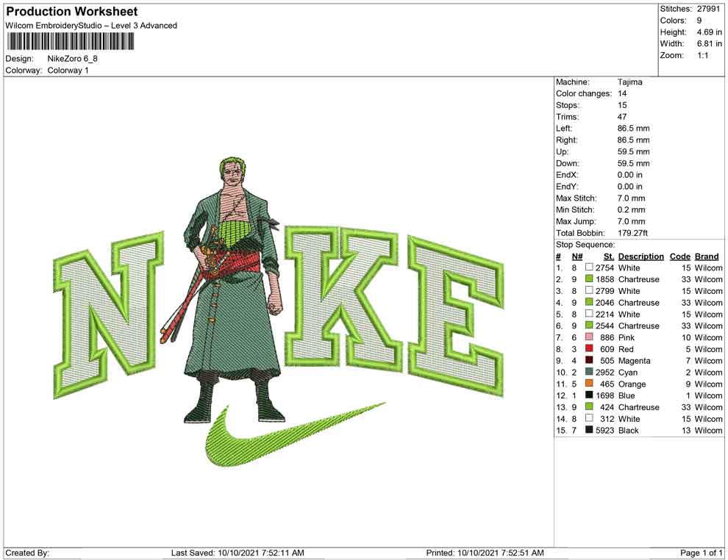Click the embroidered letter N
This screenshot has width=728, height=560.
(109, 315)
